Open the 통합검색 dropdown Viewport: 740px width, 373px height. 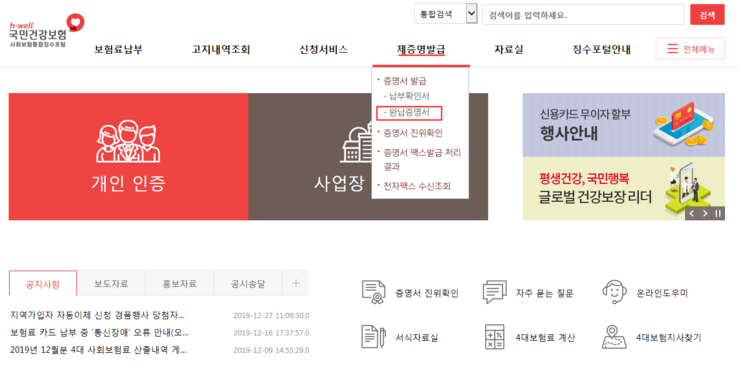tap(446, 14)
